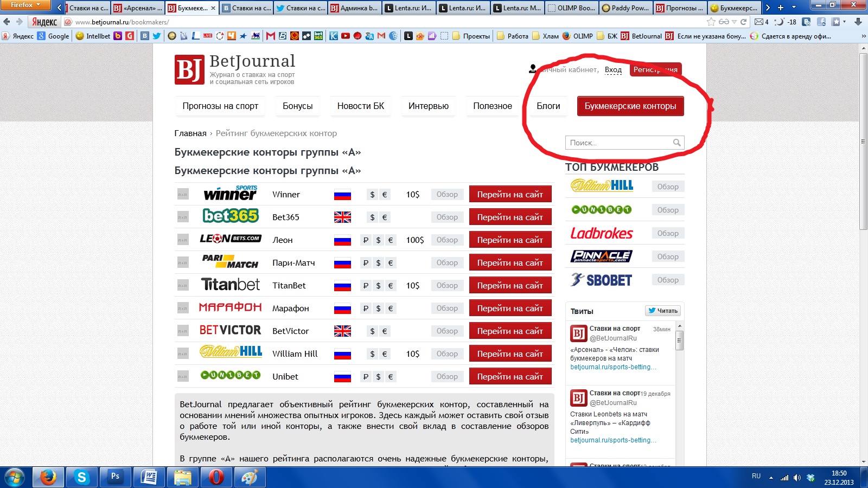
Task: Click the Leon Bets logo
Action: pos(230,239)
